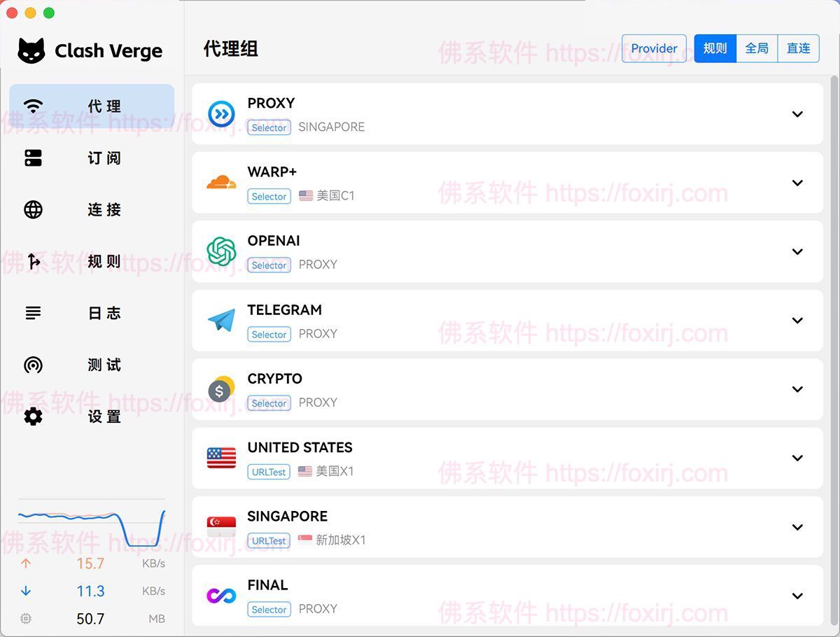Click the Cloudflare WARP+ cloud icon
The image size is (840, 637).
pyautogui.click(x=221, y=183)
